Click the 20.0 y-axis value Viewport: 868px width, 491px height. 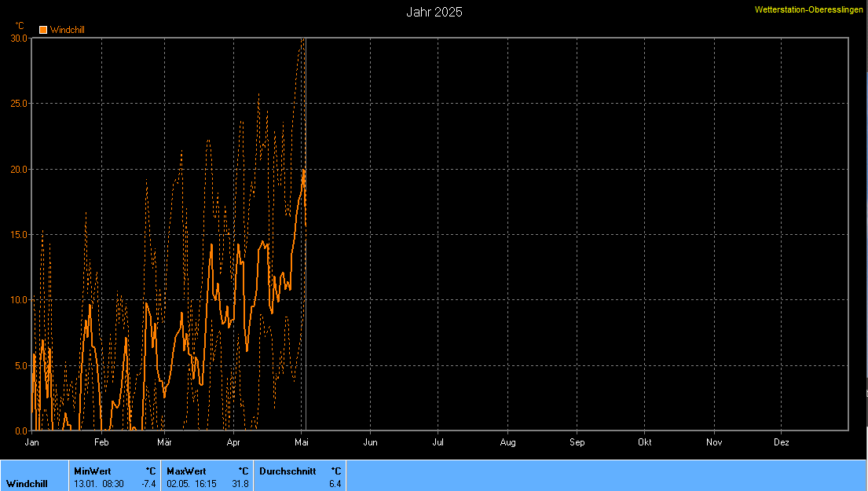pos(19,170)
